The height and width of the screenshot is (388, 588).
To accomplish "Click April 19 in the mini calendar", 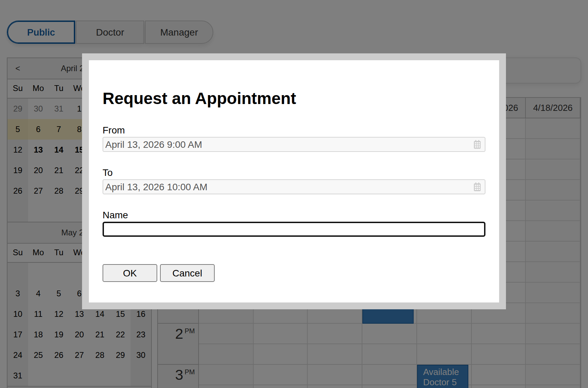I will pyautogui.click(x=17, y=170).
